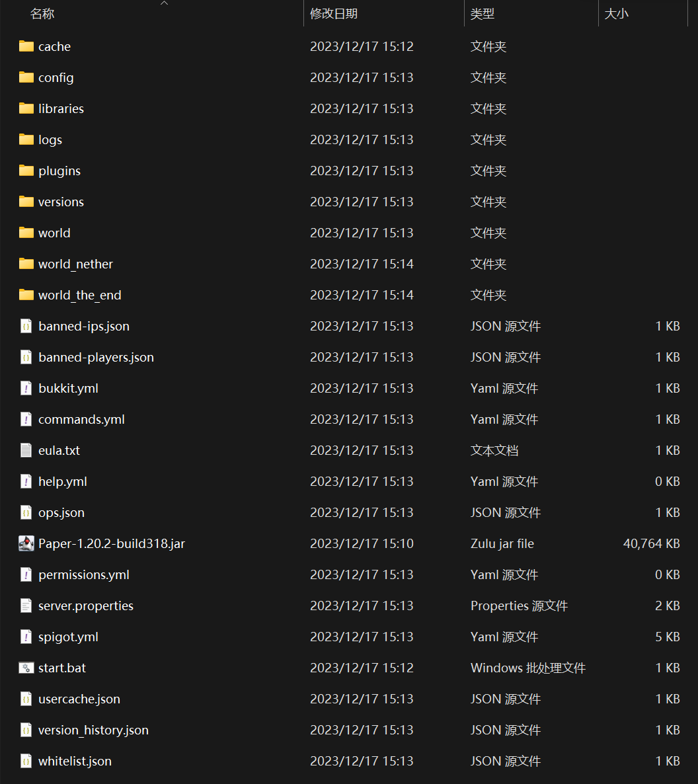Click the eula.txt document icon
Screen dimensions: 698x784
(26, 450)
